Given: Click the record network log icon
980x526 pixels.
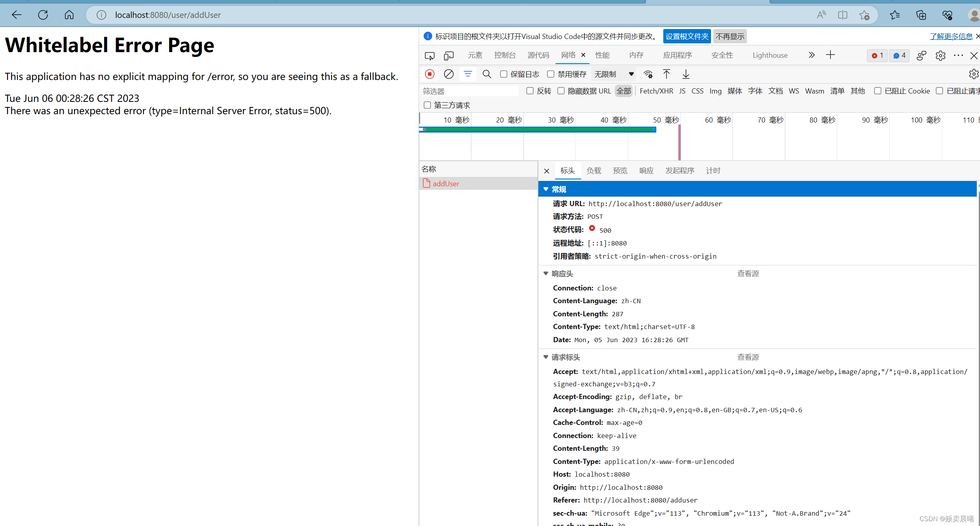Looking at the screenshot, I should [430, 74].
